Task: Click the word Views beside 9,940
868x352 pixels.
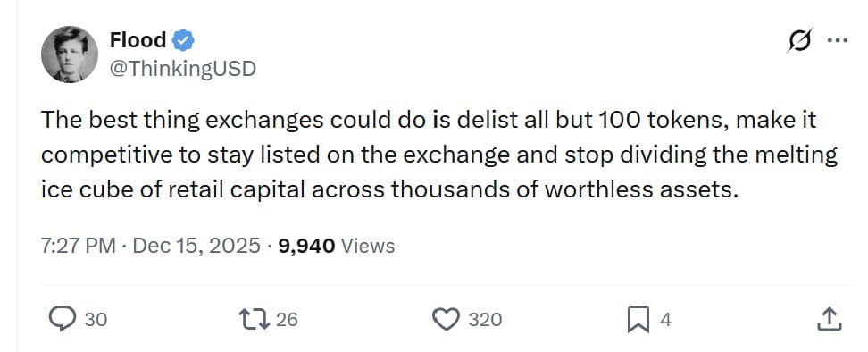Action: click(x=368, y=246)
